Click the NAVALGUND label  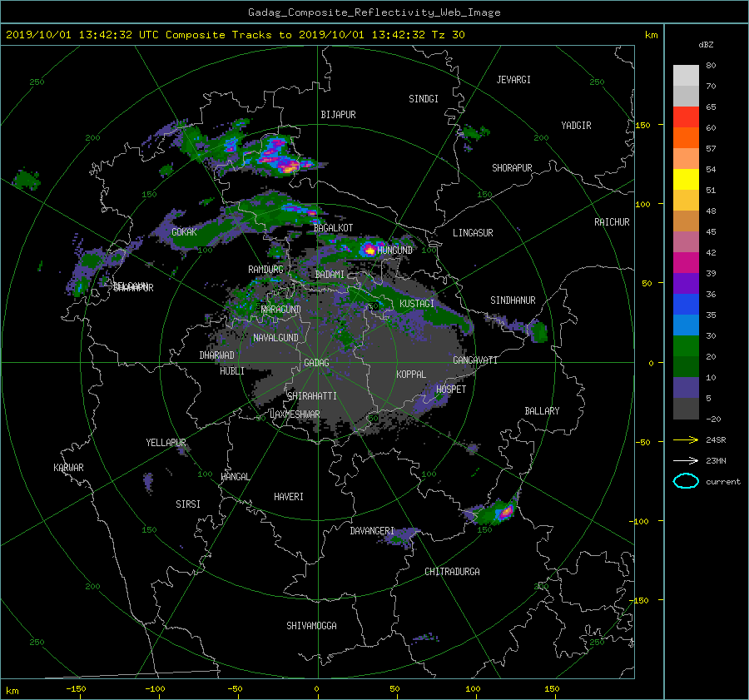coord(275,338)
